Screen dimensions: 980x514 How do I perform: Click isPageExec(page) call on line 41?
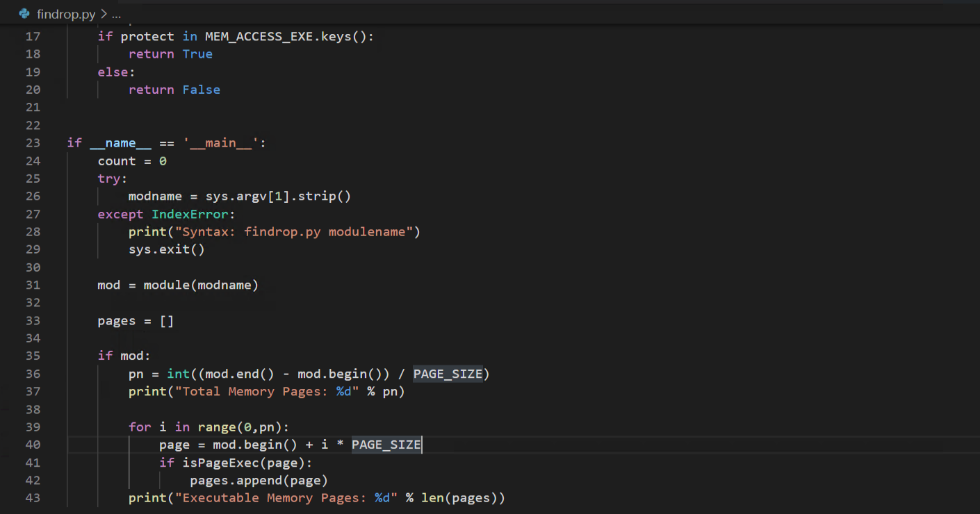243,463
